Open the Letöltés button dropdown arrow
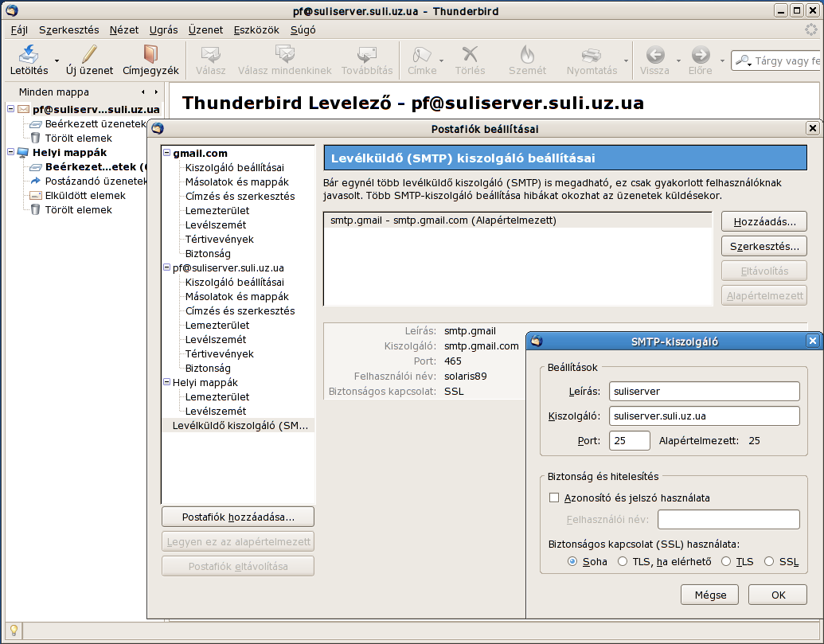 point(57,60)
